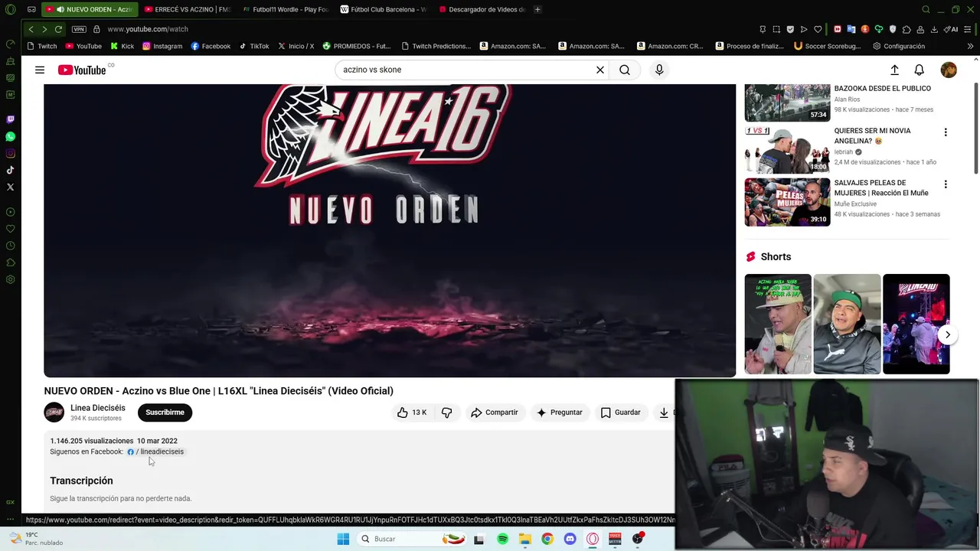Screen dimensions: 980x551
Task: Open the SALVAJES PELEAS DE MUJERES video
Action: (787, 202)
